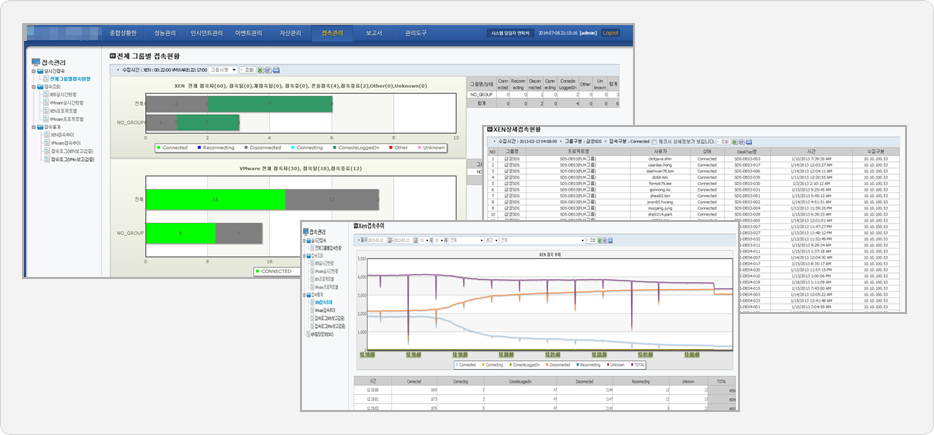Click the Other legend entry in XEN chart
This screenshot has width=934, height=435.
pyautogui.click(x=397, y=147)
